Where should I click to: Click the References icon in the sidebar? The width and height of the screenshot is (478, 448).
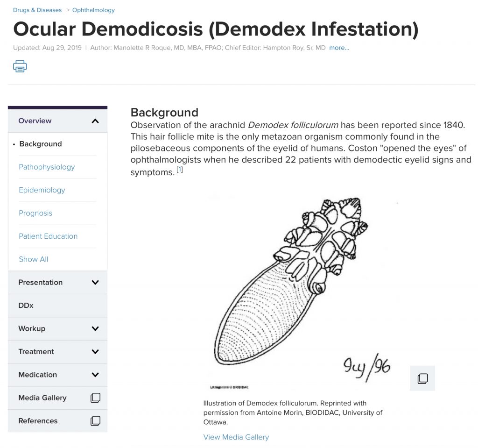point(95,420)
